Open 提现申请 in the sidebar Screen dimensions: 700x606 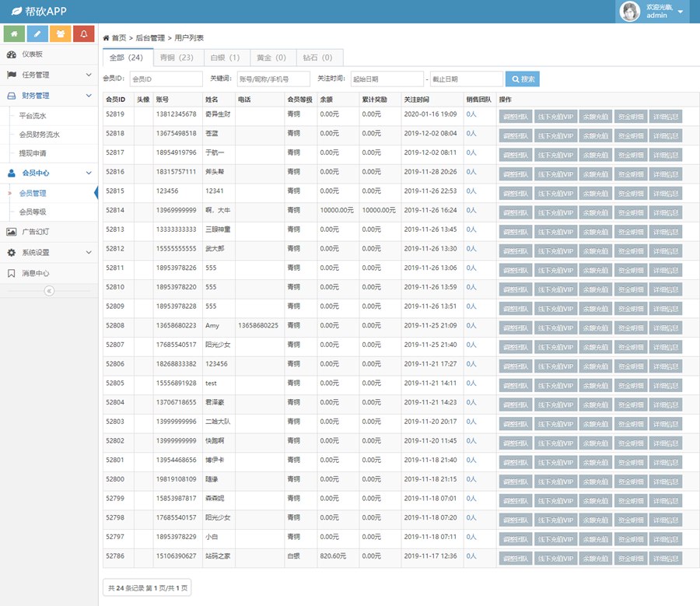[x=33, y=153]
